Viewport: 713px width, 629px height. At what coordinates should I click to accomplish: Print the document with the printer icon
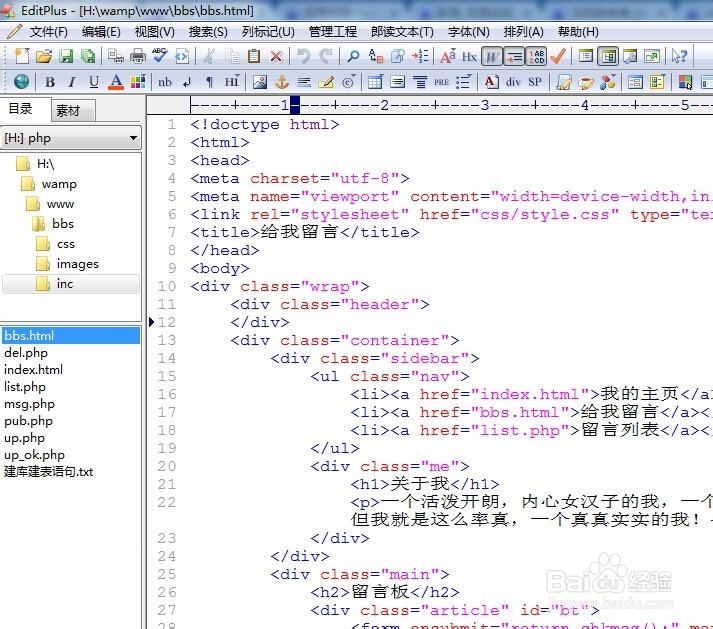pos(138,56)
